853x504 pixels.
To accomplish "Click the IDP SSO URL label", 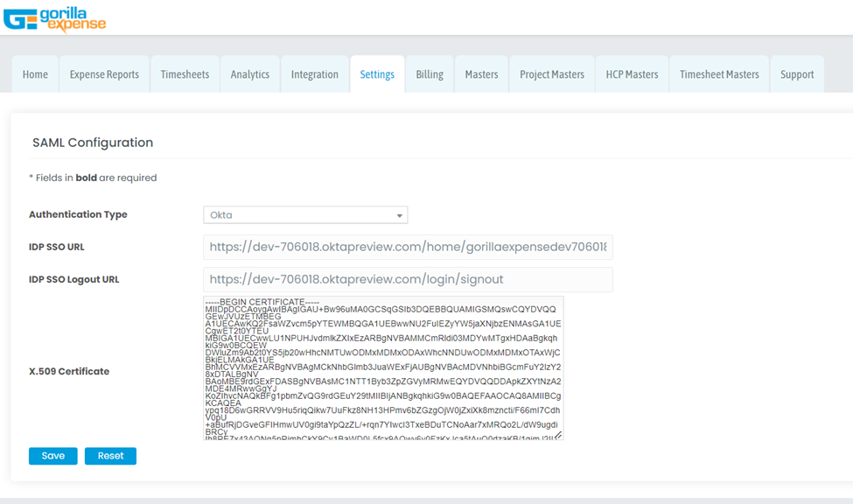I will tap(57, 247).
